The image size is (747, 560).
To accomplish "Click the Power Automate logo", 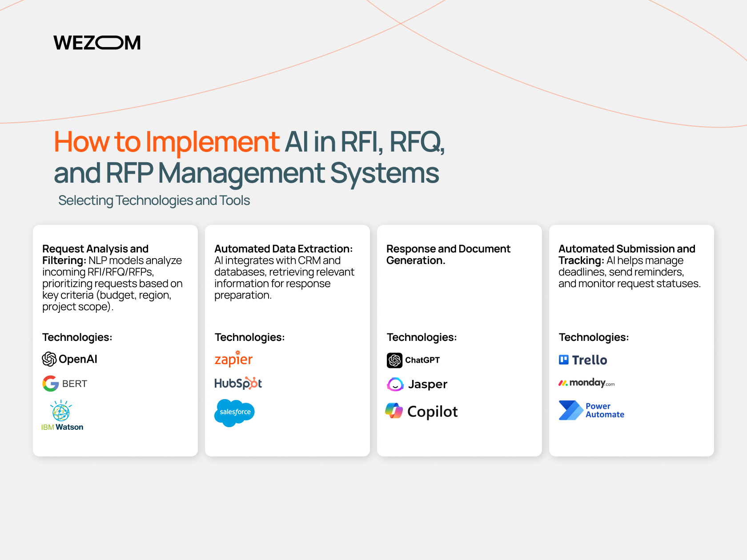I will click(591, 410).
